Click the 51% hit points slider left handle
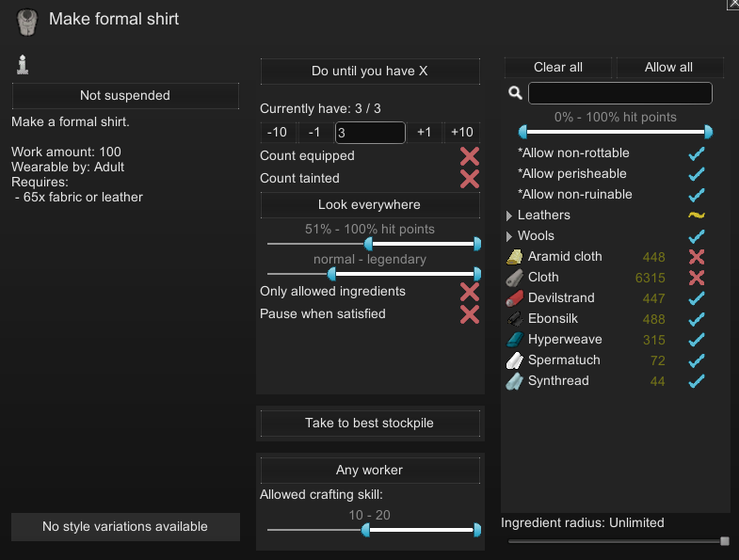Screen dimensions: 739x560 (x=368, y=244)
